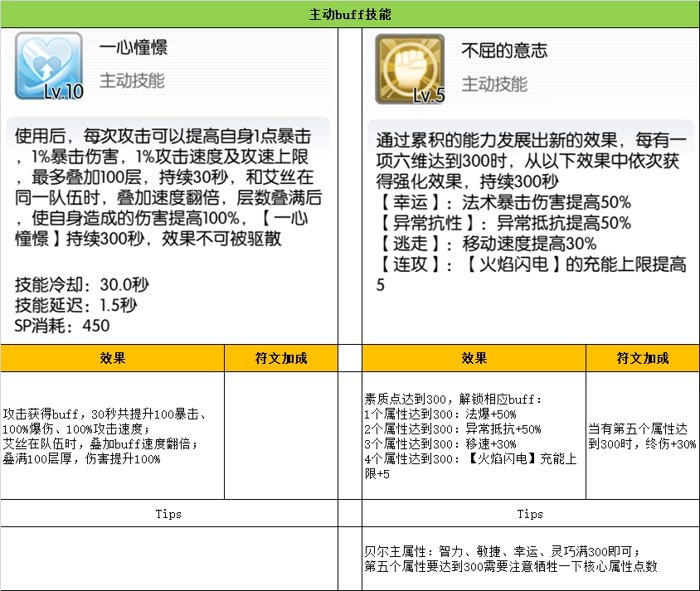Click the 技能冷却: 30.0秒 line
This screenshot has height=591, width=700.
pos(82,285)
